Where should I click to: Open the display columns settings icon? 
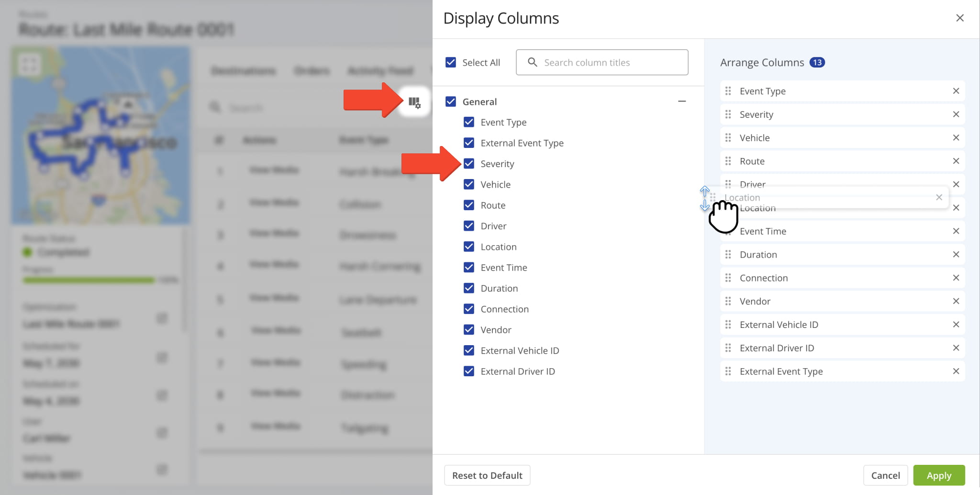[x=414, y=102]
